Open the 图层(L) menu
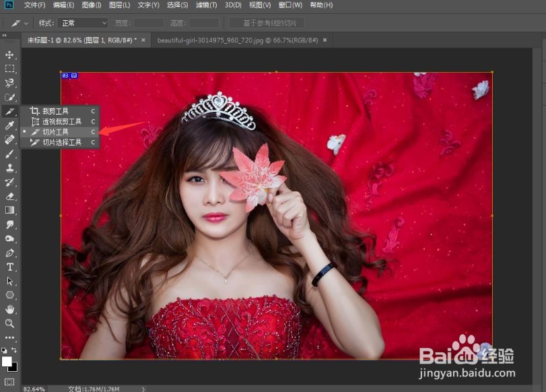546x392 pixels. 119,5
